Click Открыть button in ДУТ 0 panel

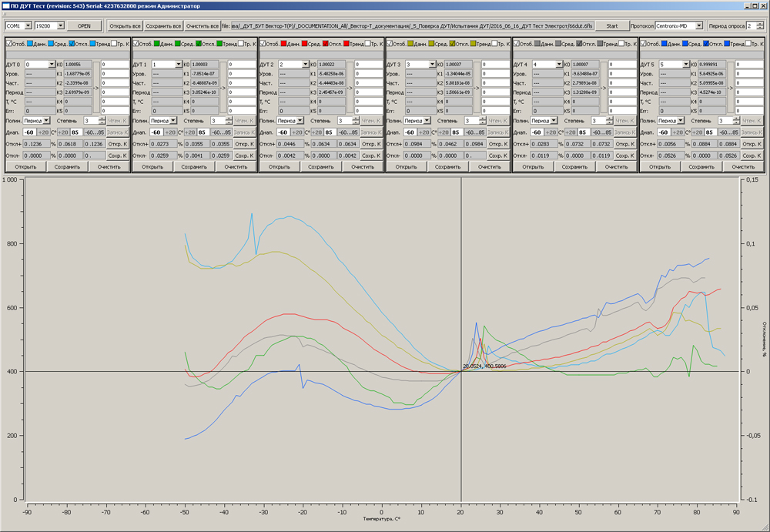[x=25, y=166]
